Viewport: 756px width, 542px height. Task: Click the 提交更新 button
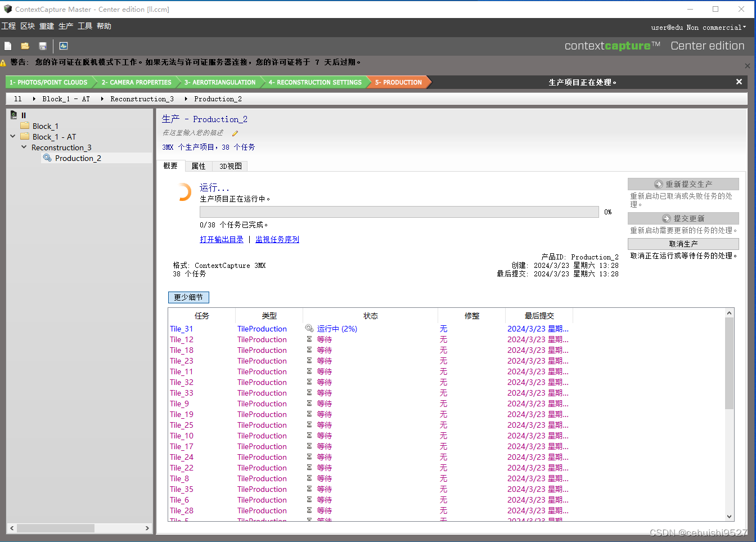click(683, 218)
